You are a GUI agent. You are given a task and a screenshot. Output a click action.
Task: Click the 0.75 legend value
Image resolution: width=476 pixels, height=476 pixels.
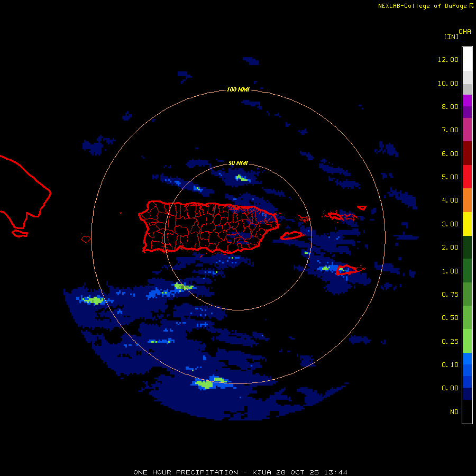pyautogui.click(x=450, y=295)
